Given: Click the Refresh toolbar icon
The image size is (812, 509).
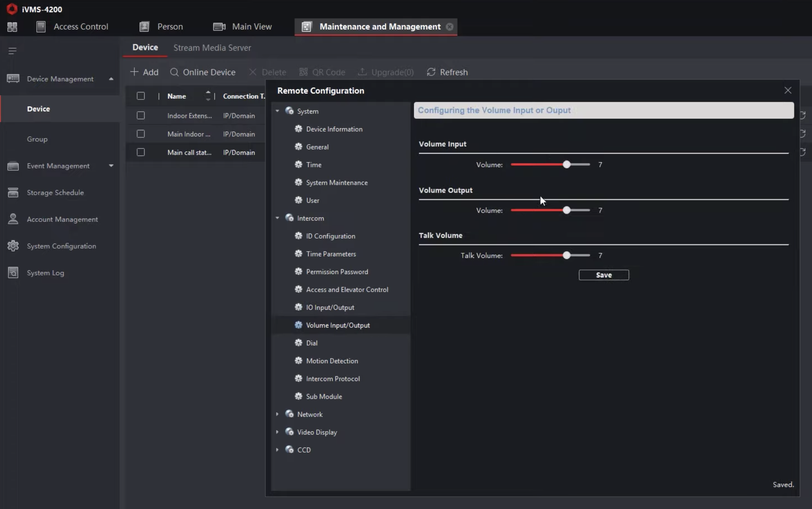Looking at the screenshot, I should [431, 72].
